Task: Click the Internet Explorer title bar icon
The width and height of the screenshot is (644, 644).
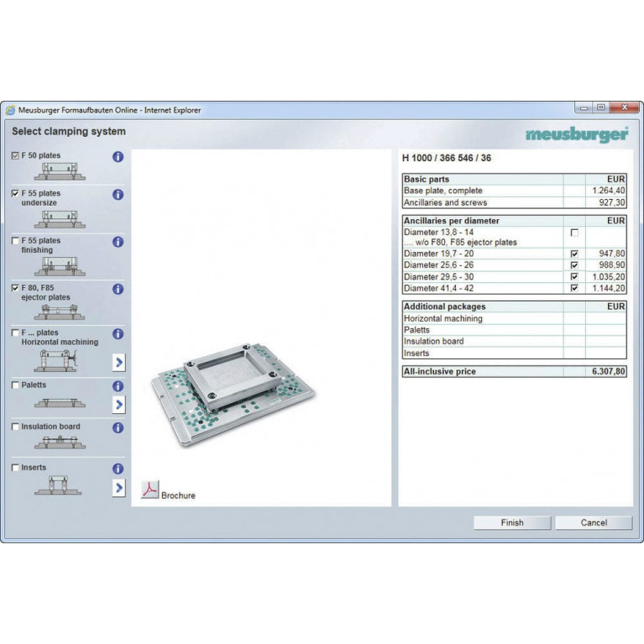Action: [x=11, y=110]
